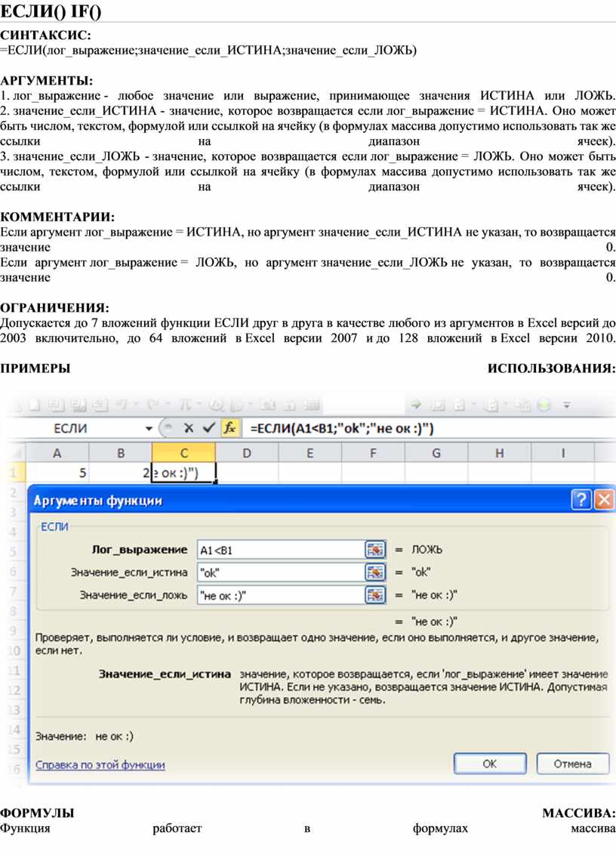The height and width of the screenshot is (857, 616).
Task: Select column H header
Action: (x=499, y=453)
